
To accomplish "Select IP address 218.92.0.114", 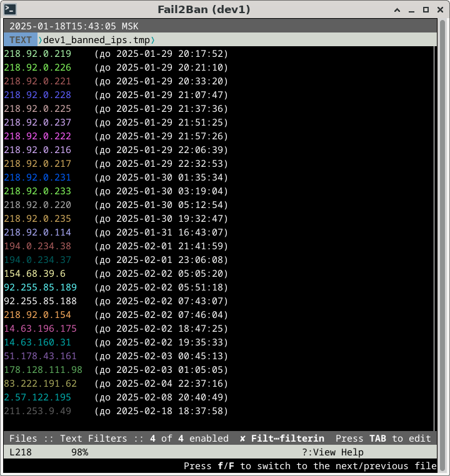I will point(37,232).
